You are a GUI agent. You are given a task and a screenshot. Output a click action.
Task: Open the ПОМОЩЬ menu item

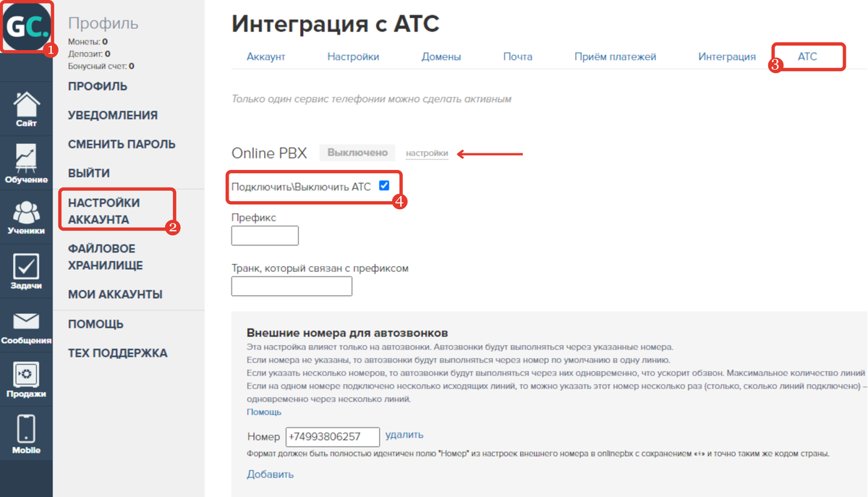95,324
